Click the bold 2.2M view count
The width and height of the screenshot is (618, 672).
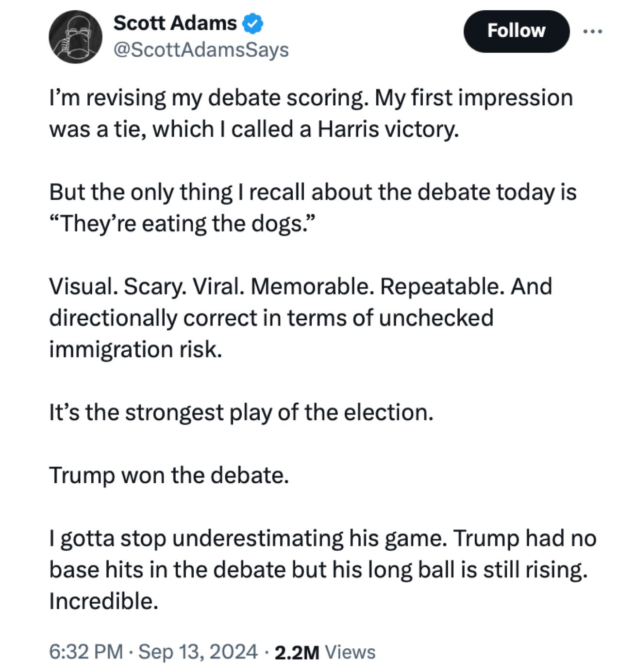coord(297,653)
